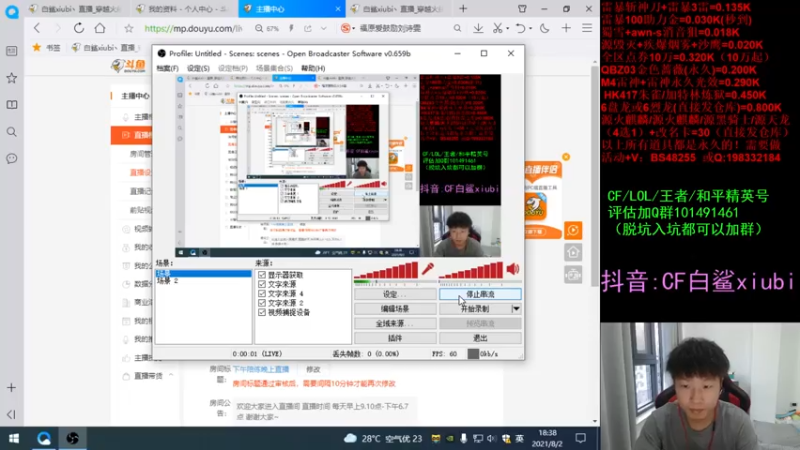The image size is (800, 450).
Task: Collapse 直播带货 sidebar section
Action: click(x=171, y=376)
